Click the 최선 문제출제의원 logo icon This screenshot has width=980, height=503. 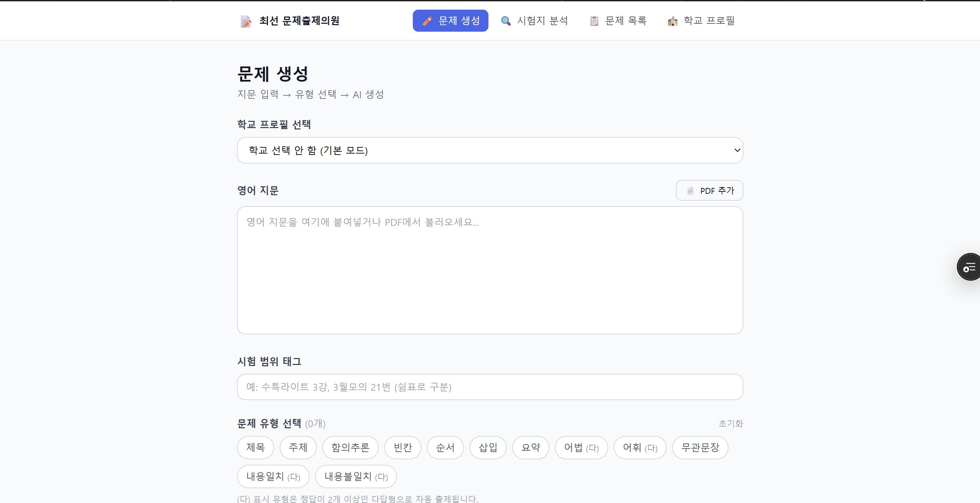point(246,21)
